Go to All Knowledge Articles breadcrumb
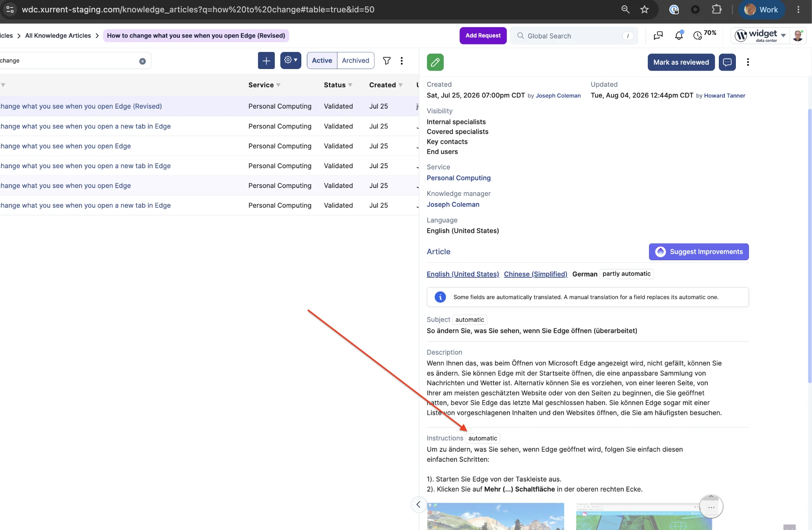This screenshot has width=812, height=530. (x=58, y=36)
